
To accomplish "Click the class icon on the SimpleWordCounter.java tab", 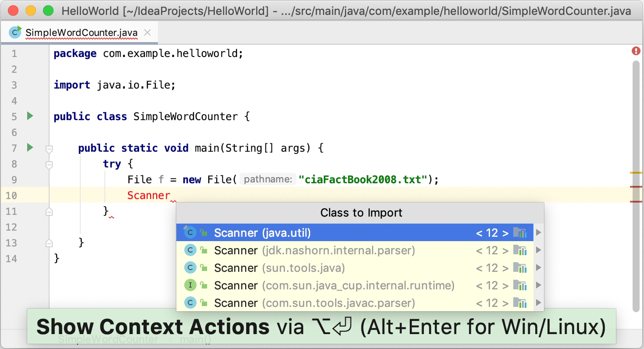I will [15, 32].
